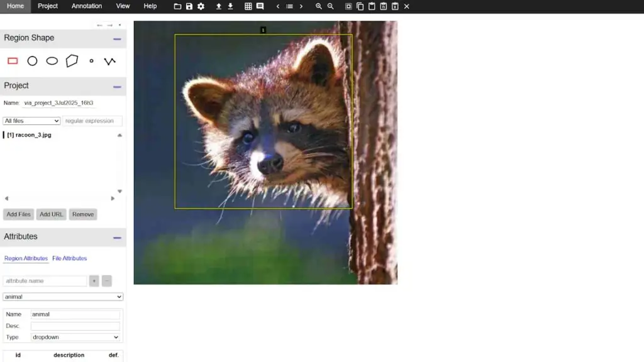Select racoon_3.jpg in the file list

(29, 134)
